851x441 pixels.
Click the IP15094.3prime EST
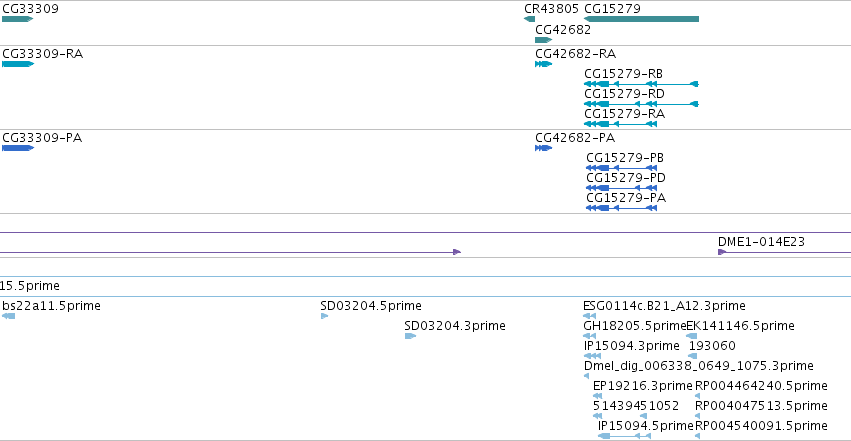point(592,356)
